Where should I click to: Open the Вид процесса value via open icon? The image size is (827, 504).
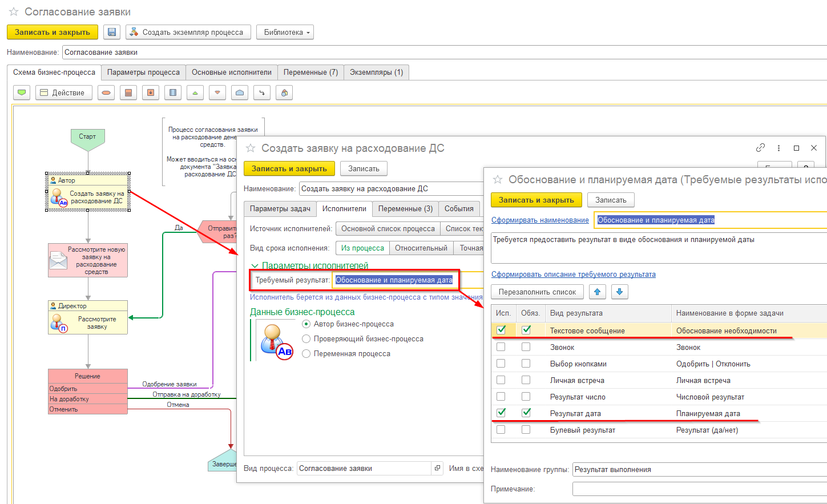point(438,468)
